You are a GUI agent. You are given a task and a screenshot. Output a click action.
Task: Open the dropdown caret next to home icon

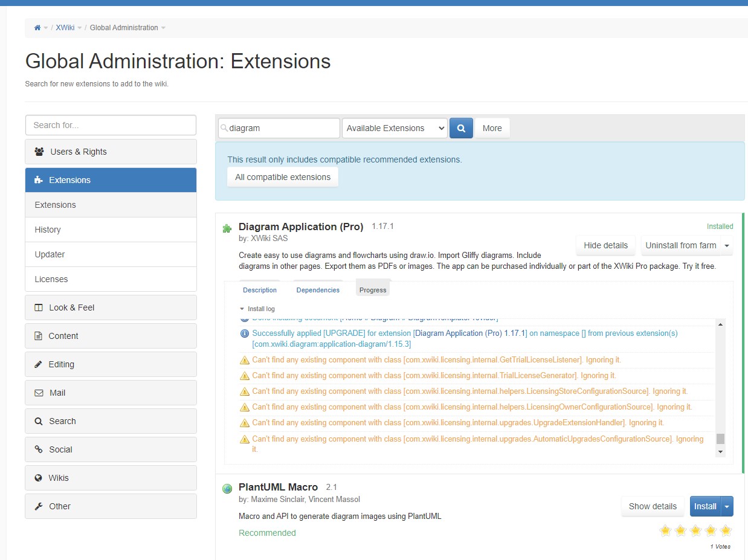coord(46,28)
